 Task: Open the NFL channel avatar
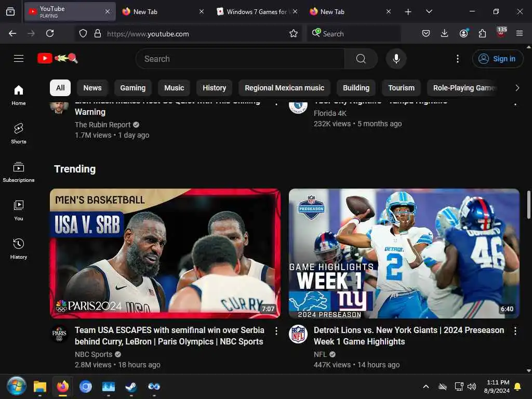298,334
